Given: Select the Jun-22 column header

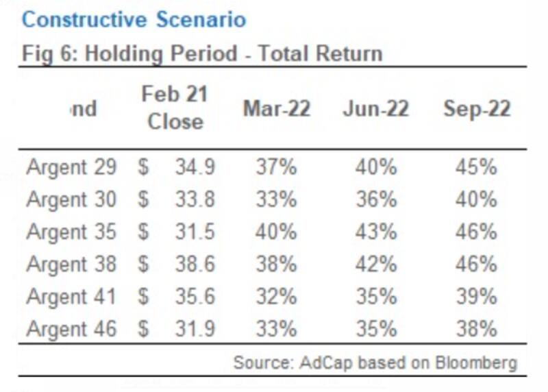Looking at the screenshot, I should [376, 109].
